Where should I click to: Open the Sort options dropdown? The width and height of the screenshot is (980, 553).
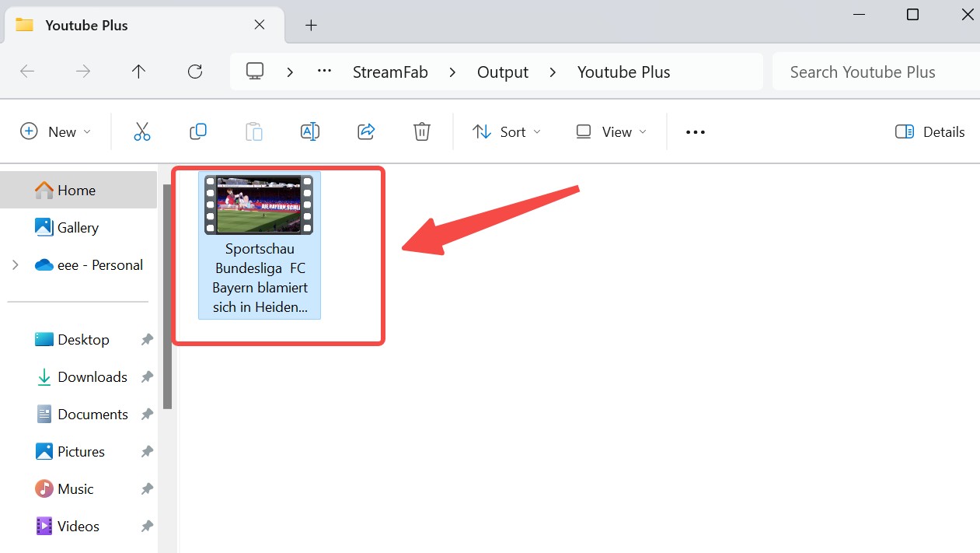(507, 131)
